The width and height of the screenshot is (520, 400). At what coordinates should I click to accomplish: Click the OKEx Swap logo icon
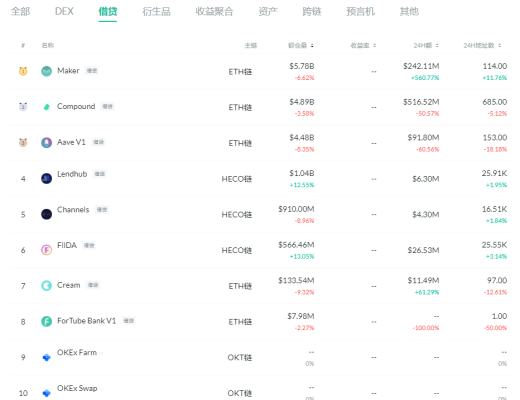pyautogui.click(x=46, y=393)
